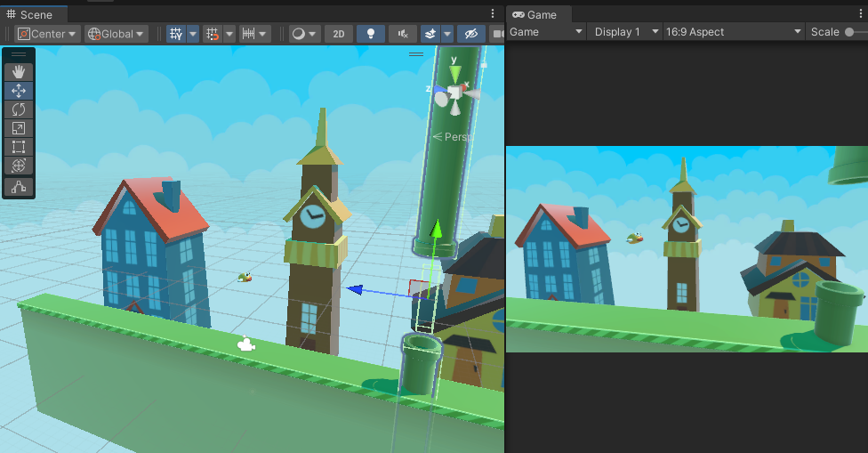868x453 pixels.
Task: Open the custom editor tools button
Action: tap(19, 187)
